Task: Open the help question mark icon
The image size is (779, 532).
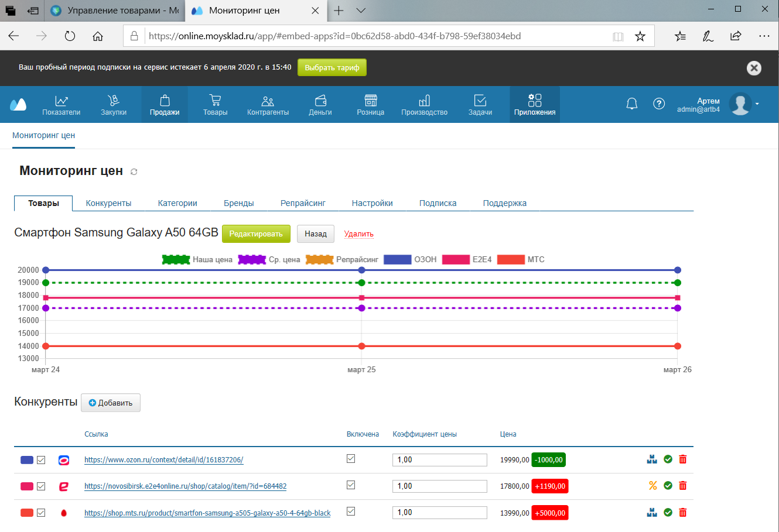Action: [659, 104]
